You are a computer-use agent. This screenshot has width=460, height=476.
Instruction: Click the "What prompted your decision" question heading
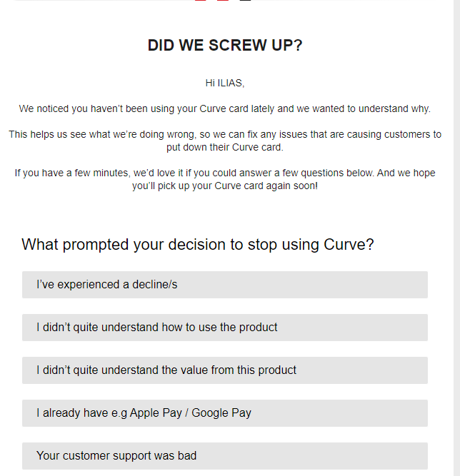pos(197,245)
